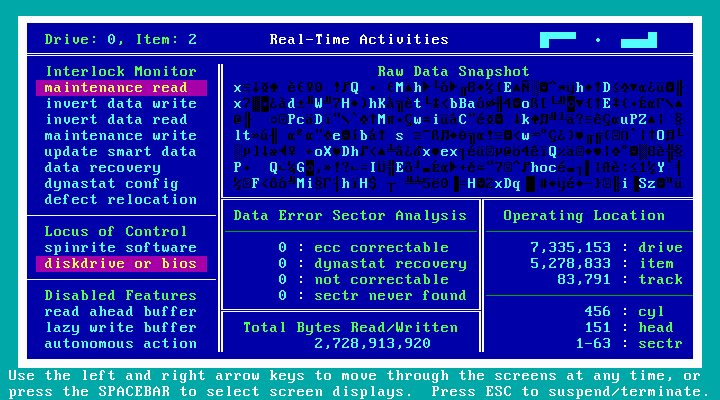Select invert data write item
720x400 pixels.
121,104
